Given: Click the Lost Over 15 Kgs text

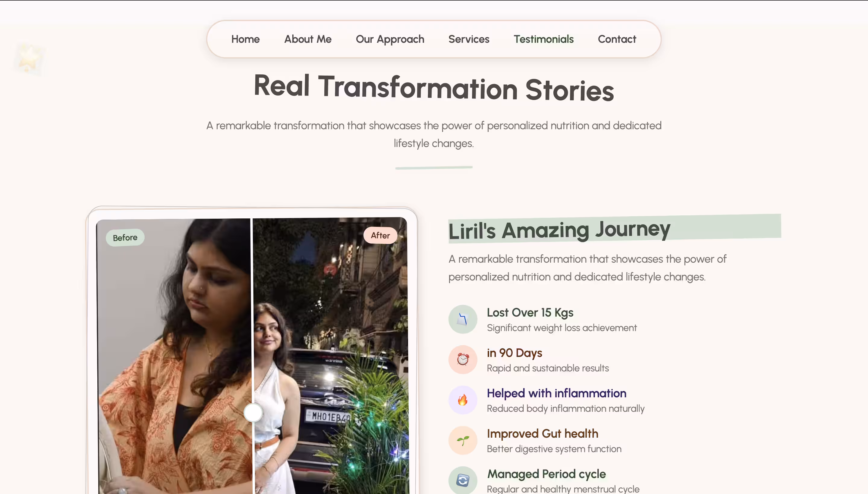Looking at the screenshot, I should (x=530, y=312).
